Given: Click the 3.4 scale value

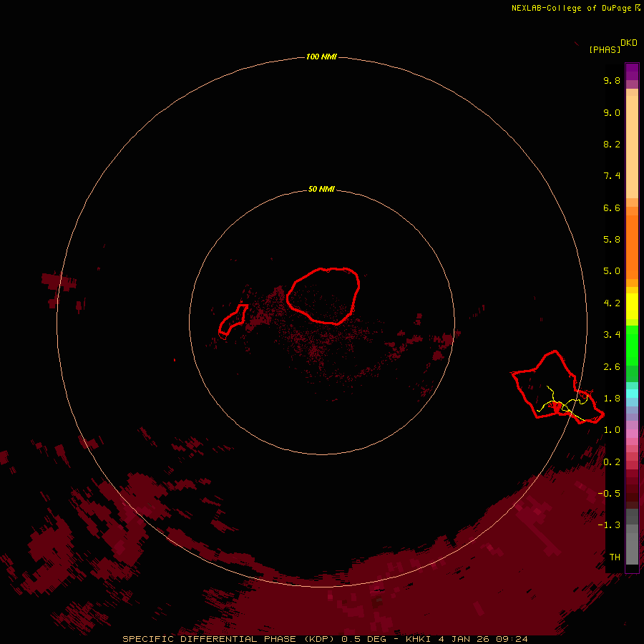Looking at the screenshot, I should pos(612,335).
